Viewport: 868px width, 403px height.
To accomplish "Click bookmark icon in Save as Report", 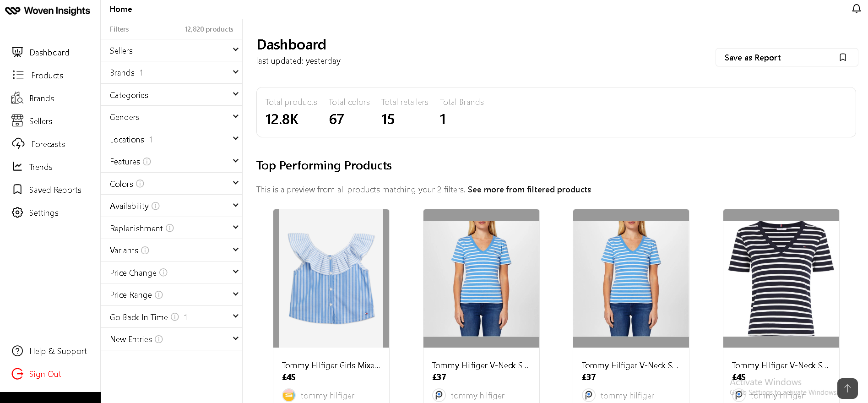I will click(843, 57).
